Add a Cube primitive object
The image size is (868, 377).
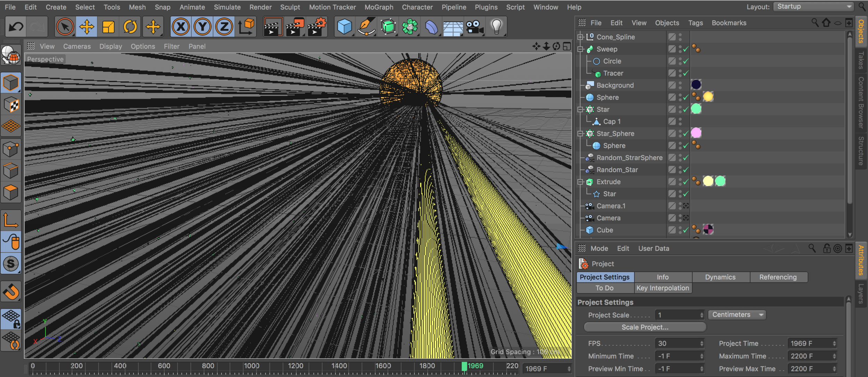[x=344, y=27]
